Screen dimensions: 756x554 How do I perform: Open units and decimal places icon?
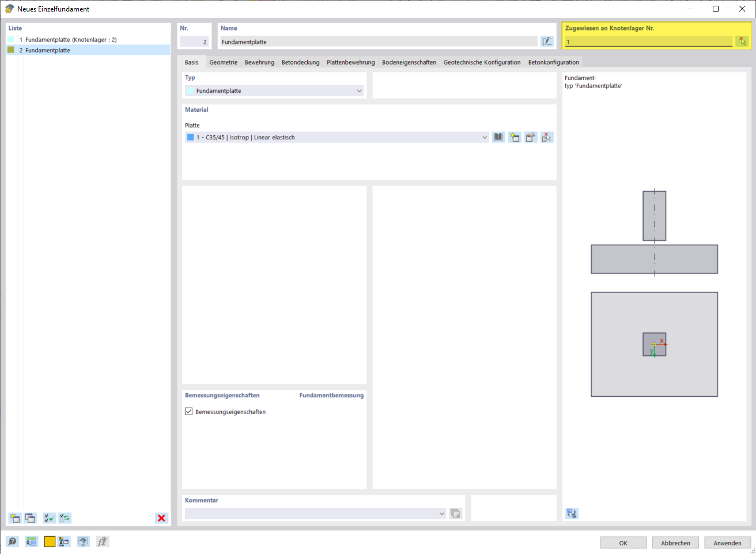[x=31, y=542]
